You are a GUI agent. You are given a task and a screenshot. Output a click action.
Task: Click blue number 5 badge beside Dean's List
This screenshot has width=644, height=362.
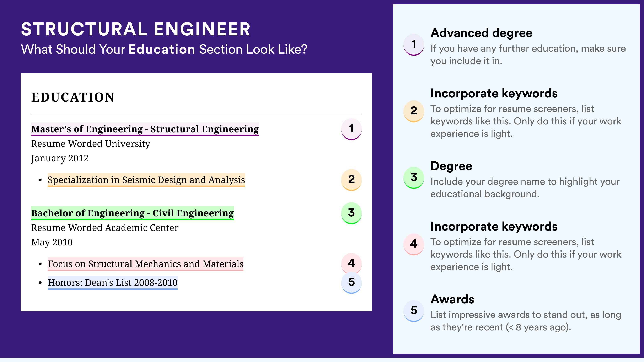351,283
